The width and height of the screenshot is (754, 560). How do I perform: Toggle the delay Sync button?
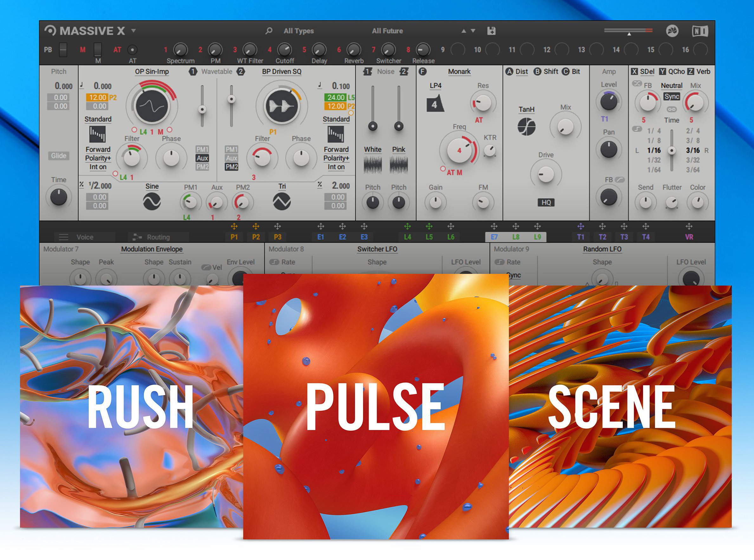tap(671, 97)
